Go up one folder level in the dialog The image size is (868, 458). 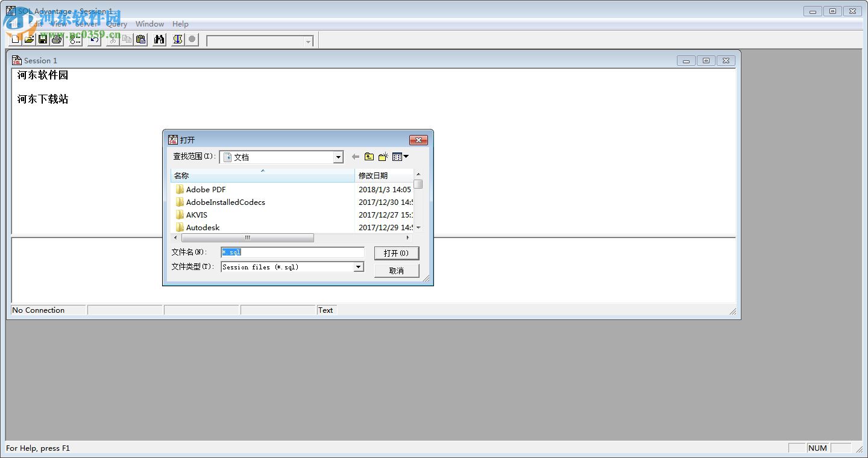tap(370, 157)
